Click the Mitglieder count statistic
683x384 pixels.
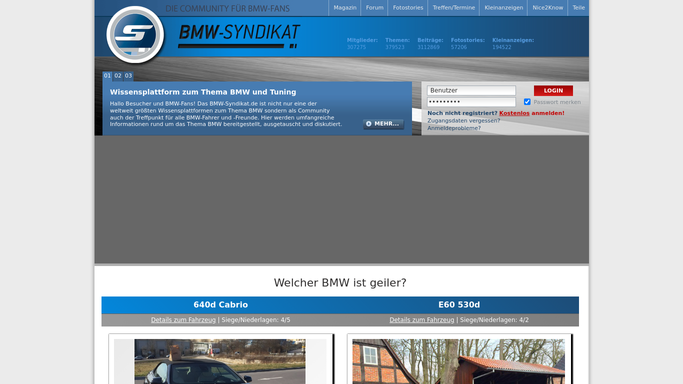[x=362, y=44]
